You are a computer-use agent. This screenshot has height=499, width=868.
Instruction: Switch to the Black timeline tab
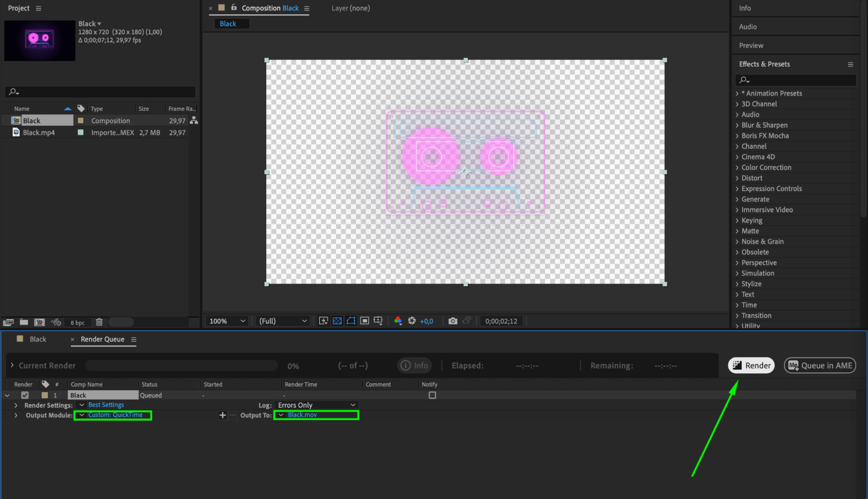coord(38,339)
